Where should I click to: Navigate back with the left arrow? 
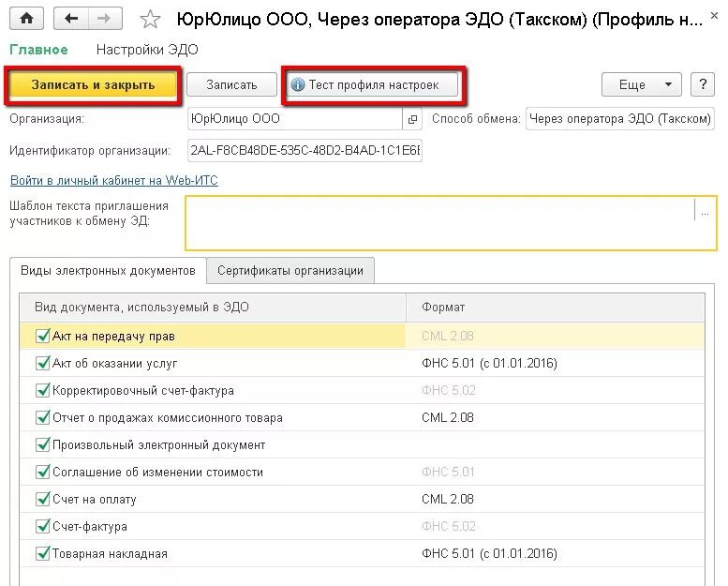(71, 19)
